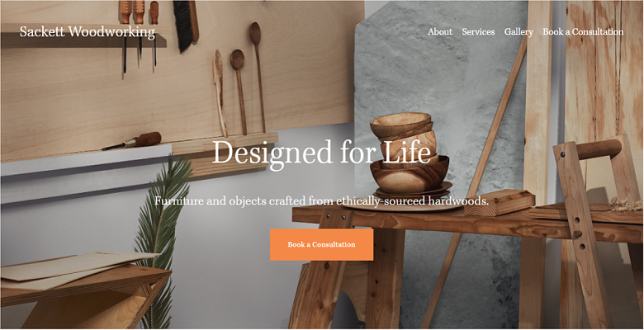The width and height of the screenshot is (644, 330).
Task: Open the Gallery nav link
Action: point(519,31)
